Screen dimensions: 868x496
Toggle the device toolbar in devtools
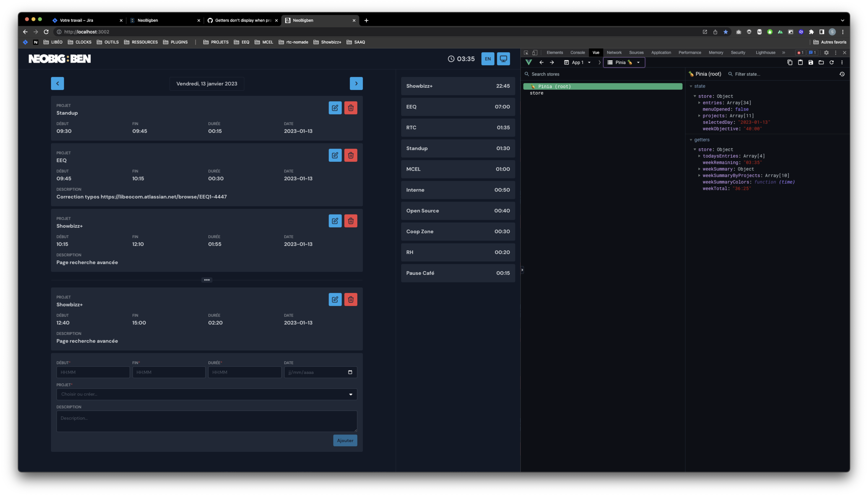tap(535, 52)
